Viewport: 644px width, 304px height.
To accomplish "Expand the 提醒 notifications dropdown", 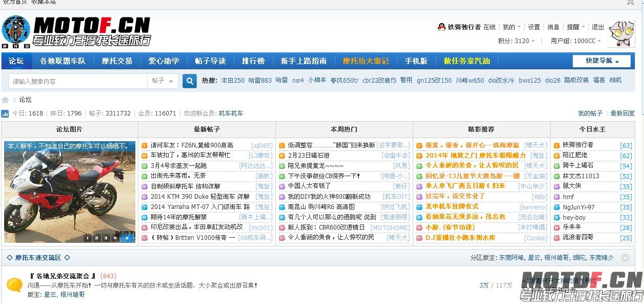I will [575, 27].
